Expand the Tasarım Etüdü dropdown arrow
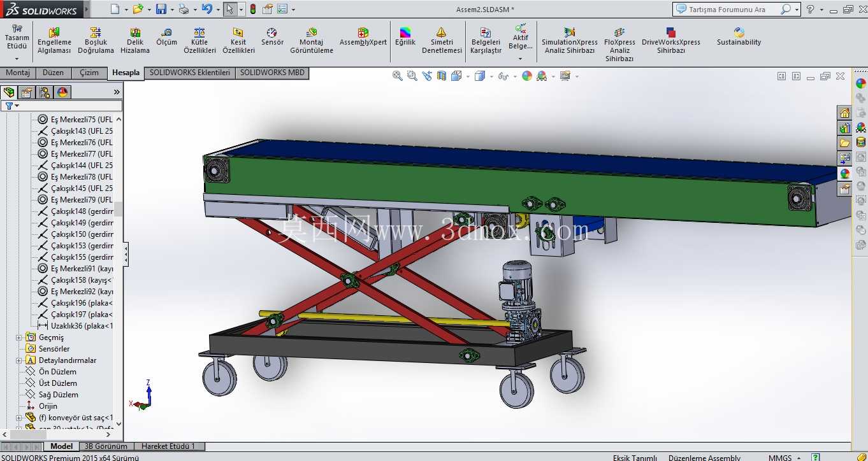 pyautogui.click(x=17, y=59)
